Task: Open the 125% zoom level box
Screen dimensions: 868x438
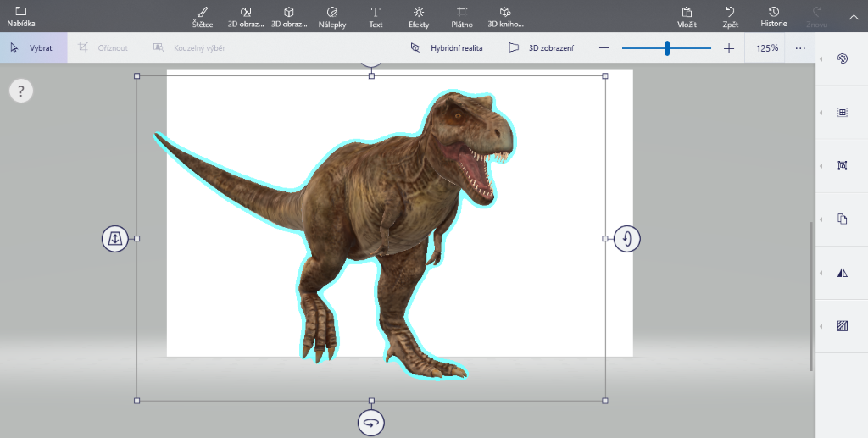Action: (x=767, y=48)
